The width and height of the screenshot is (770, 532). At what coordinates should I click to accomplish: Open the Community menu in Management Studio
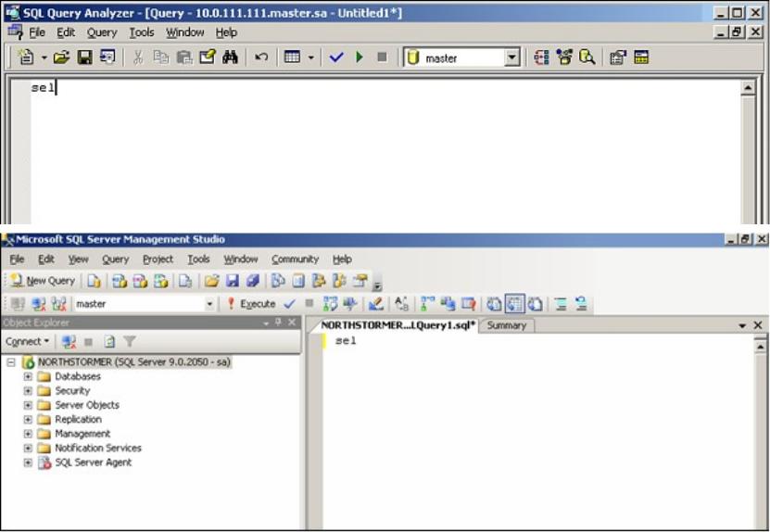(296, 259)
